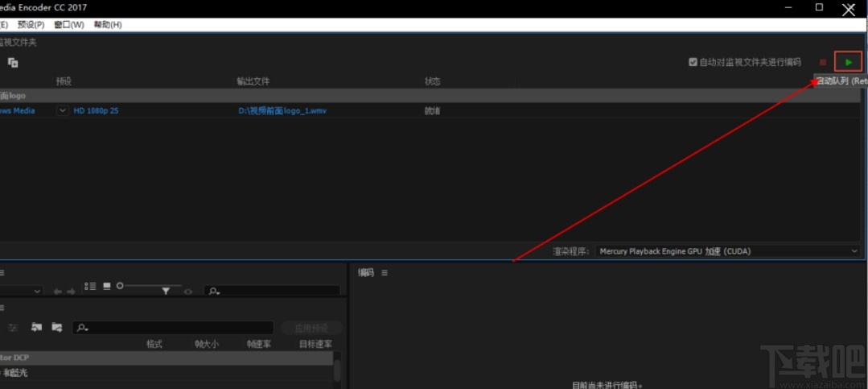The height and width of the screenshot is (389, 868).
Task: Open the 预设(P) menu
Action: (31, 25)
